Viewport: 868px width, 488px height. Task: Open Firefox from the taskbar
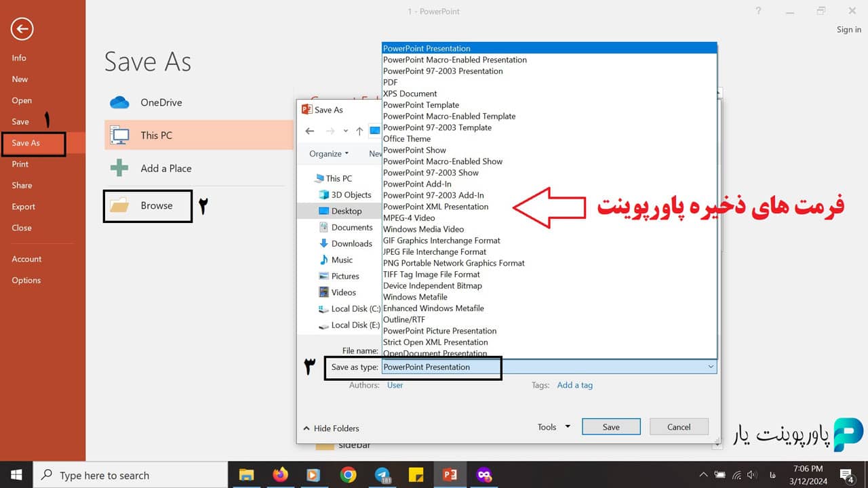(280, 474)
